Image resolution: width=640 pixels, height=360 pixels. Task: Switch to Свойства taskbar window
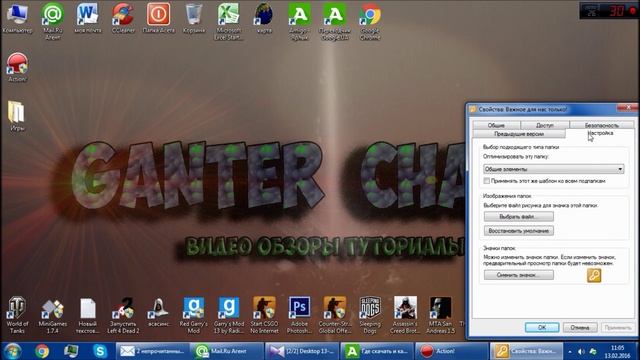tap(526, 351)
